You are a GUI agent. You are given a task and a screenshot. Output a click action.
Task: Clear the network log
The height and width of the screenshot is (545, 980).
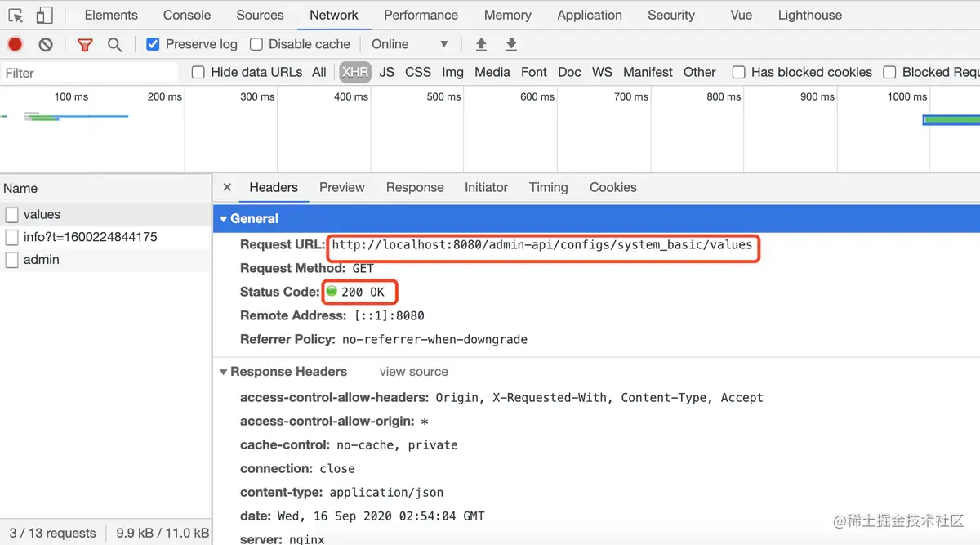click(x=46, y=45)
